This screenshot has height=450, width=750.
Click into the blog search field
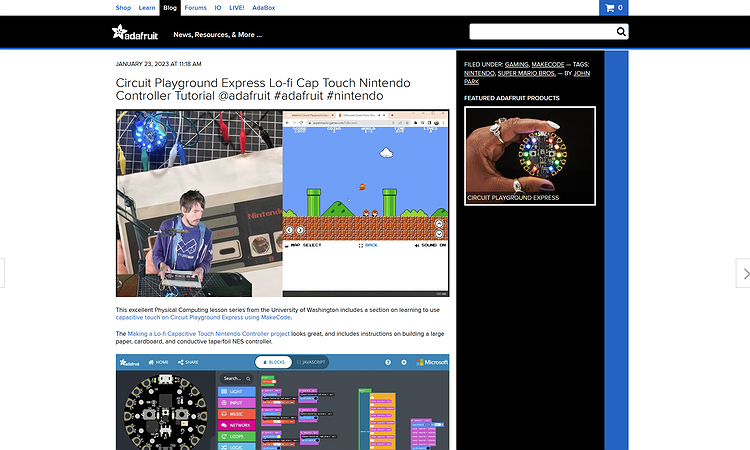pos(543,32)
